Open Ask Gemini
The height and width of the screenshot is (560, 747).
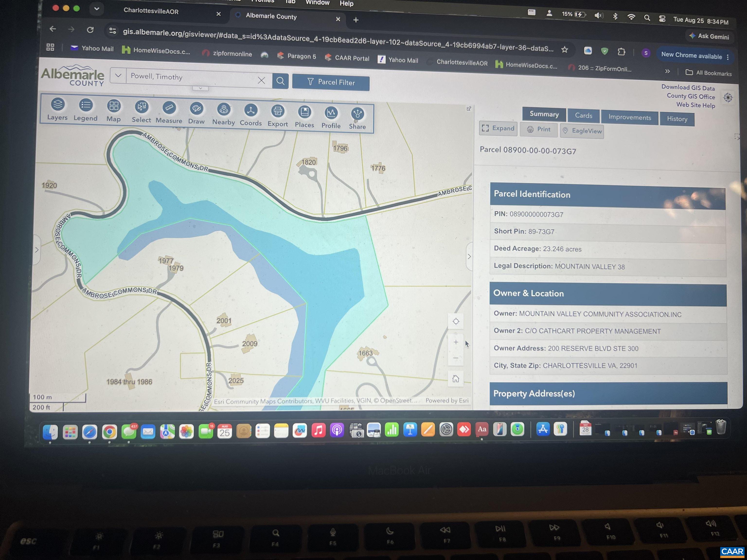tap(709, 36)
